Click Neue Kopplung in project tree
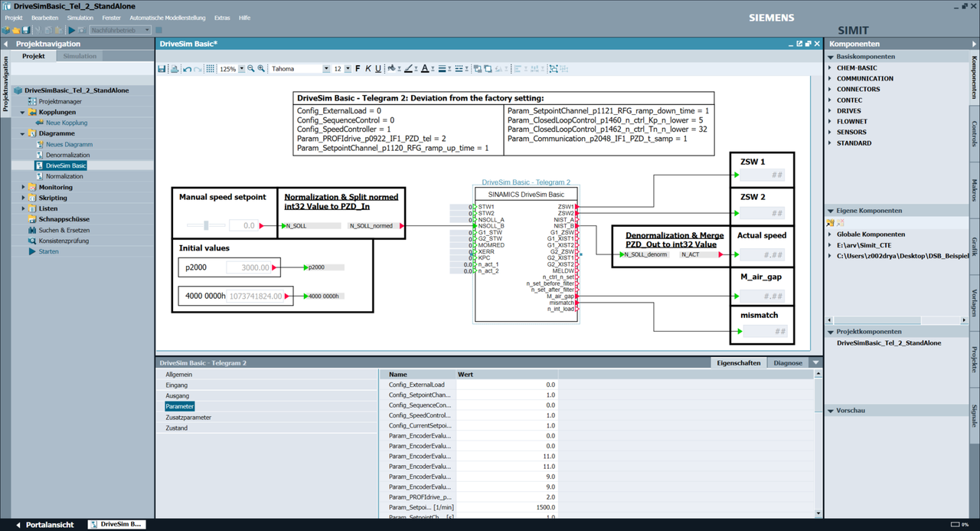Viewport: 980px width, 531px height. click(67, 123)
